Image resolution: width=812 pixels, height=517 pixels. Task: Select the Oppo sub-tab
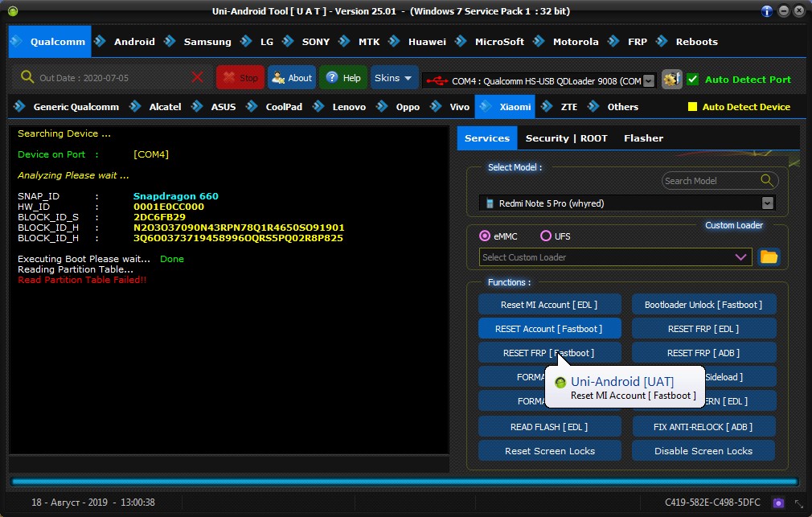408,107
